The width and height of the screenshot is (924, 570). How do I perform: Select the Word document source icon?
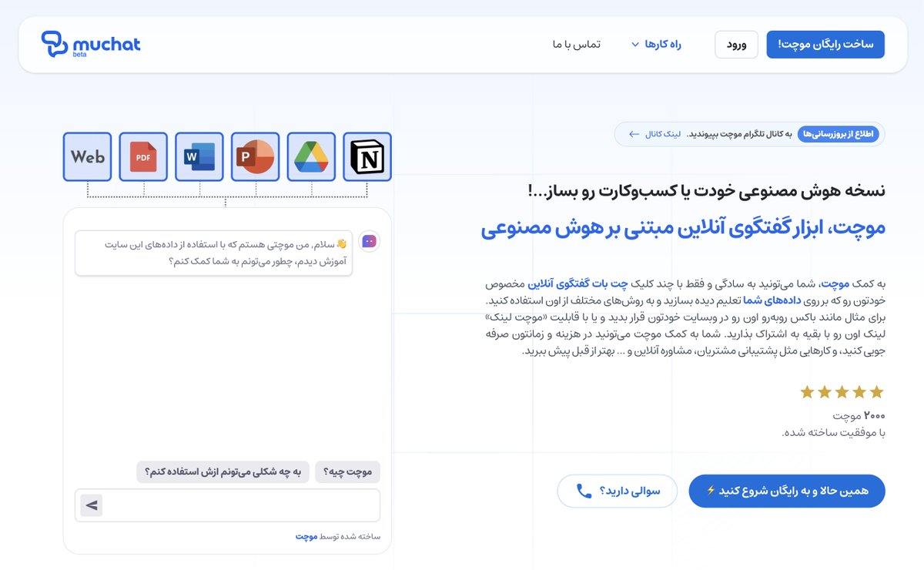pyautogui.click(x=199, y=157)
